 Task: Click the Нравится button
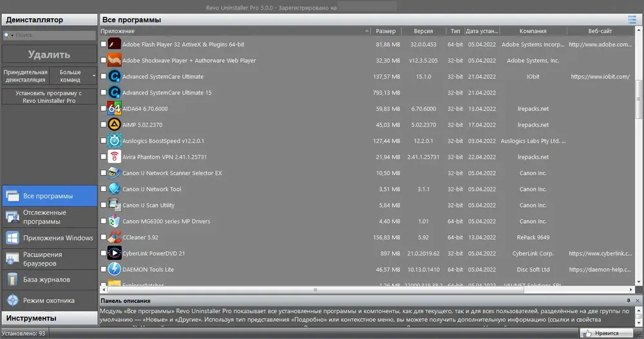pos(606,333)
